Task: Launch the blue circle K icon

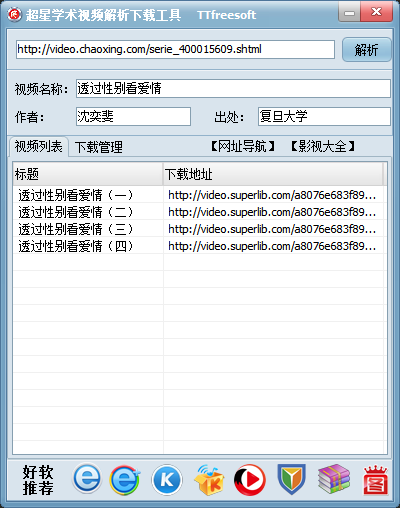Action: (x=167, y=480)
